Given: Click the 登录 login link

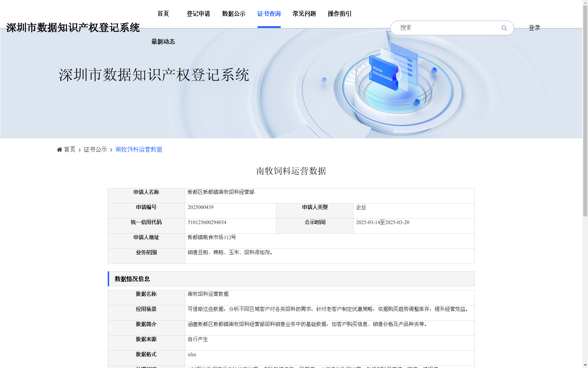Looking at the screenshot, I should coord(534,28).
